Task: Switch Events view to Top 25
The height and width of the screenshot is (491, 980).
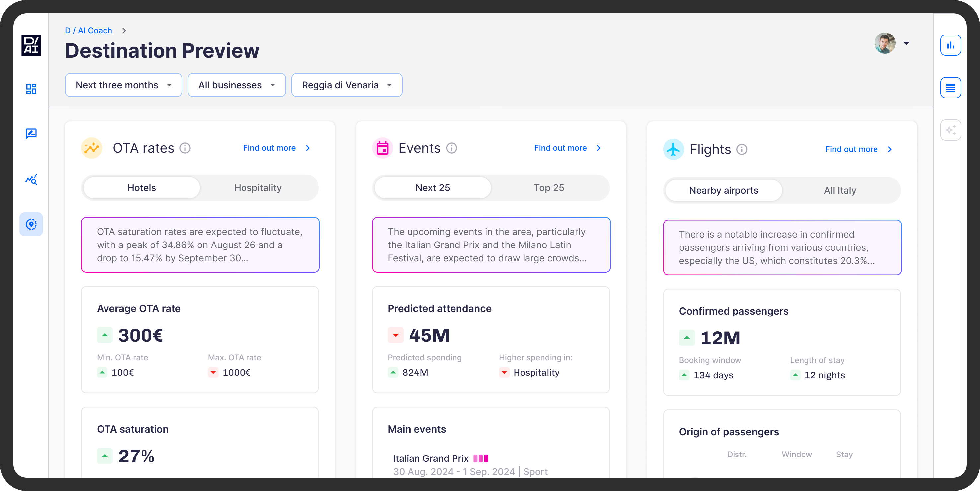Action: point(549,188)
